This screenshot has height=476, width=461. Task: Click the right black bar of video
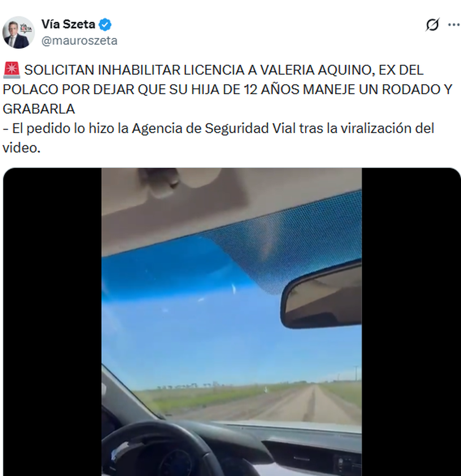tap(411, 322)
